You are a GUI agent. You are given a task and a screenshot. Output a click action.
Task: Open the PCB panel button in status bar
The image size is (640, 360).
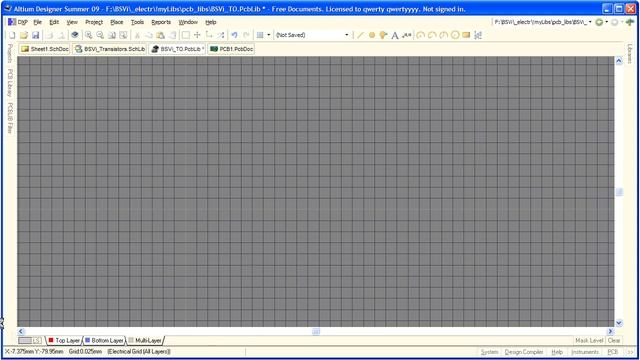pos(612,352)
